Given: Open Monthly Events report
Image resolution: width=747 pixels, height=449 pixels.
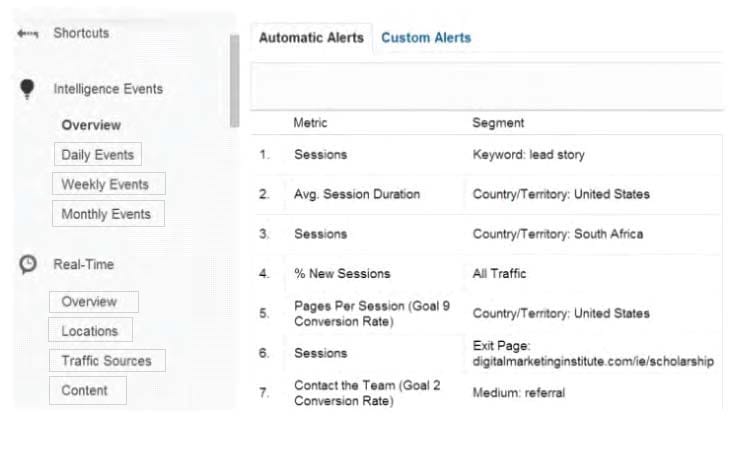Looking at the screenshot, I should pyautogui.click(x=109, y=214).
